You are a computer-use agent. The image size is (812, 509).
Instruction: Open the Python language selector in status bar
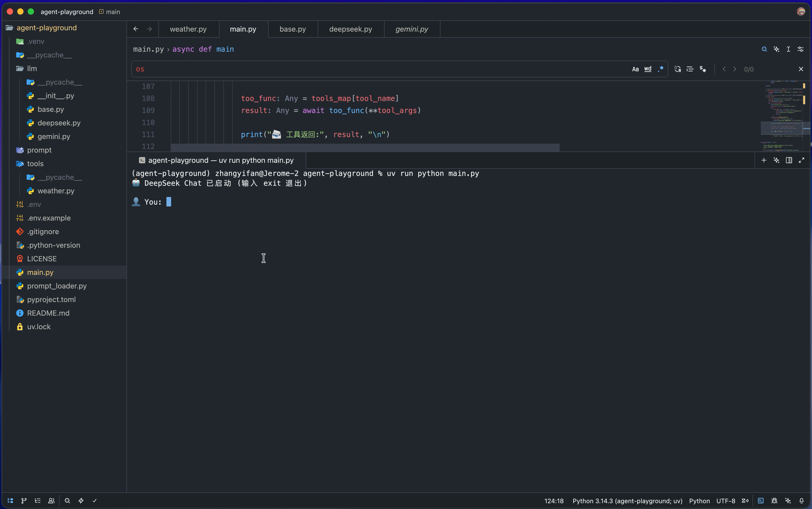(x=699, y=501)
